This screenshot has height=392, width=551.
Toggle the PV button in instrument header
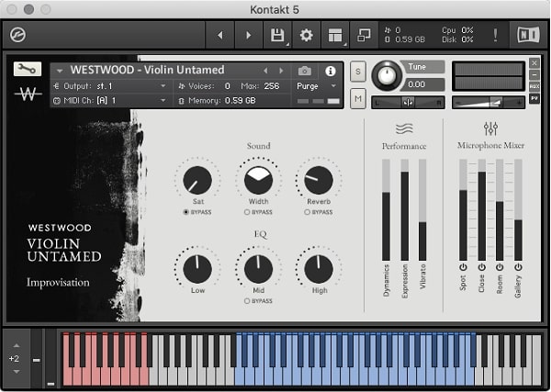pyautogui.click(x=534, y=98)
